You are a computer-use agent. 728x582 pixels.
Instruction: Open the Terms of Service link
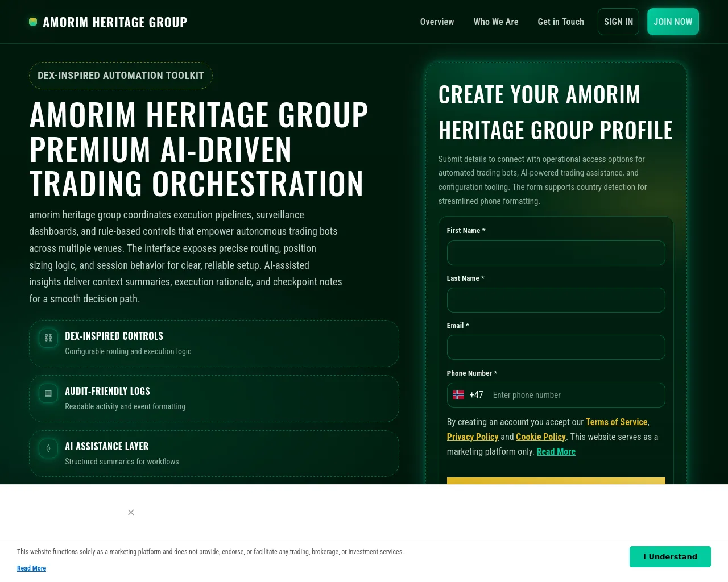(x=617, y=422)
